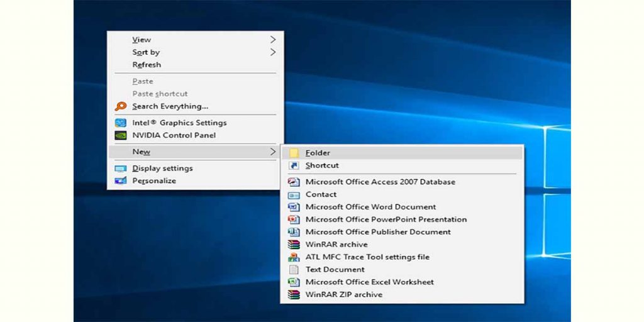
Task: Click the Publisher Document icon
Action: tap(294, 232)
